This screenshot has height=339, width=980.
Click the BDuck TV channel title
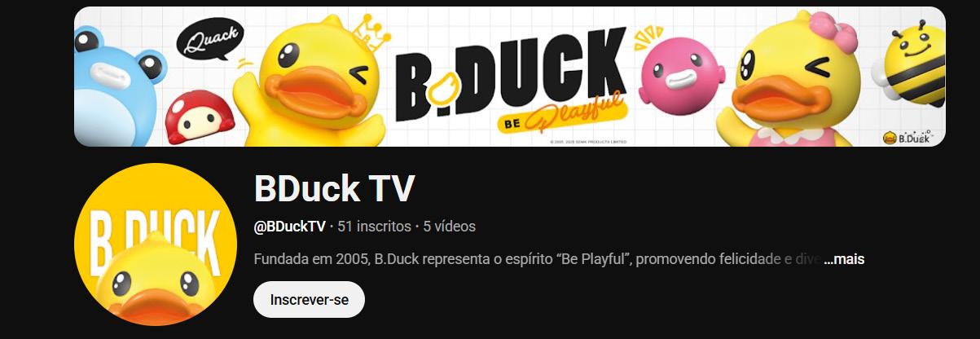pyautogui.click(x=335, y=188)
